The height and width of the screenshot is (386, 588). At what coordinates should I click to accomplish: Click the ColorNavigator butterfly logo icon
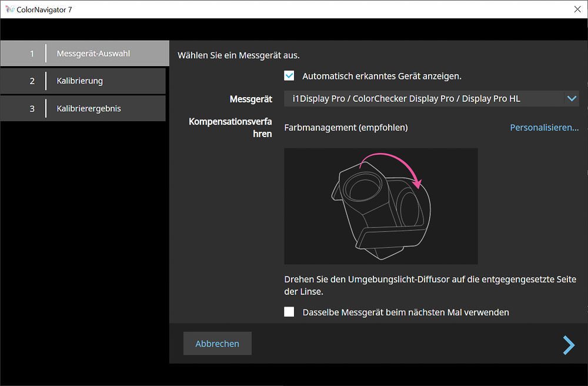coord(9,9)
